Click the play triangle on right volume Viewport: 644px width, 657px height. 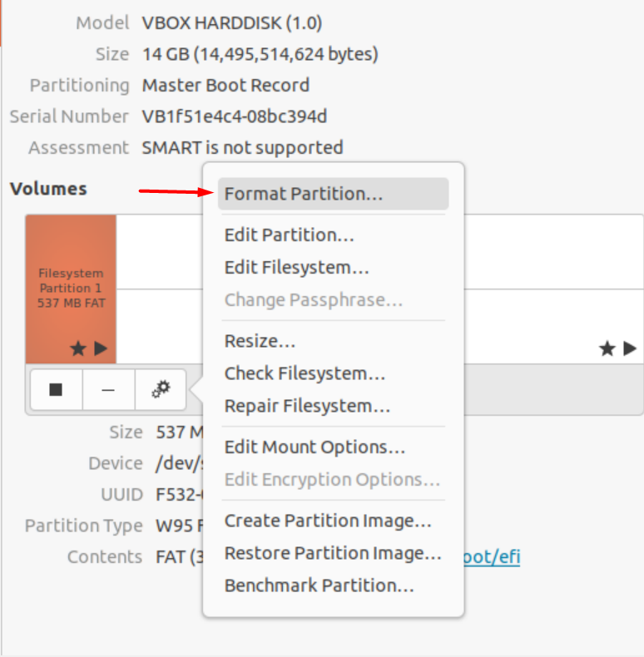(x=631, y=348)
